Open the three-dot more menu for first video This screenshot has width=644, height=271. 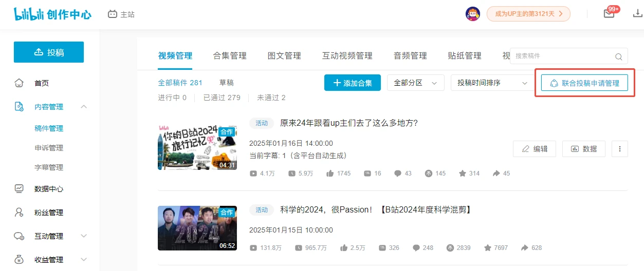click(x=620, y=149)
